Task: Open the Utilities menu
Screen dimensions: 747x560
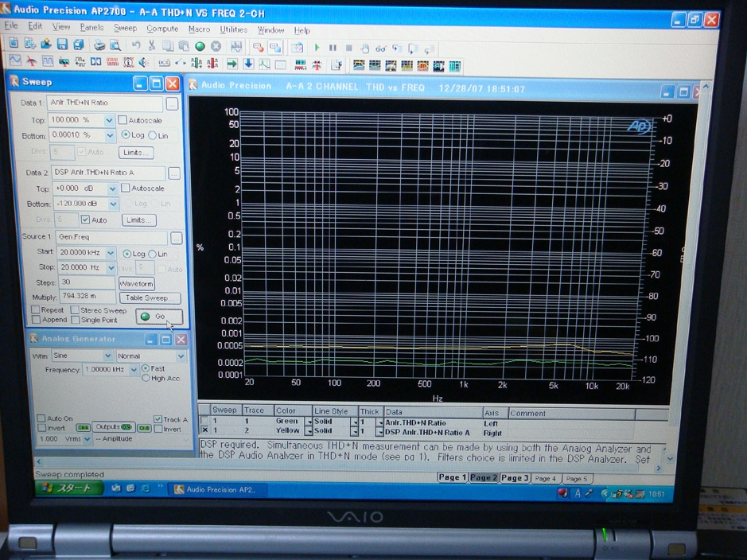Action: coord(233,29)
